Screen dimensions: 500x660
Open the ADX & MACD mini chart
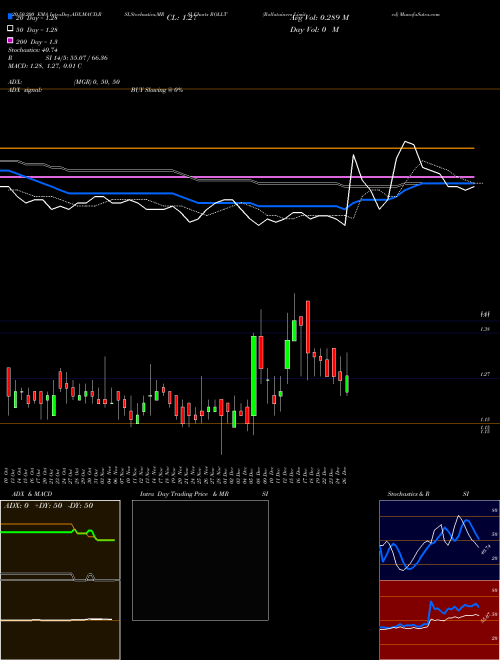60,580
